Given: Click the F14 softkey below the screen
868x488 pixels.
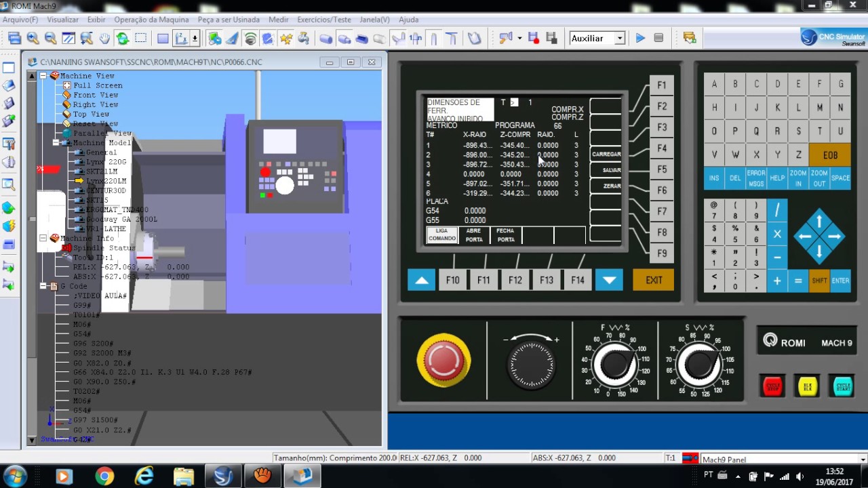Looking at the screenshot, I should [x=577, y=280].
